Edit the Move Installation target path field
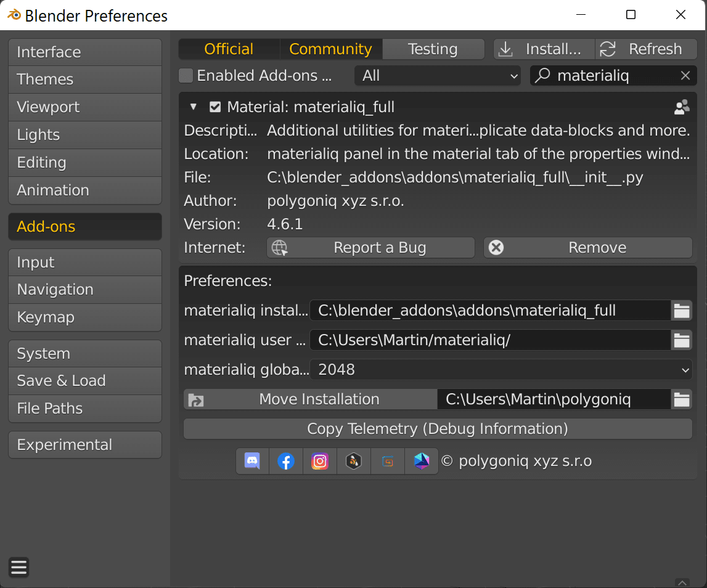The width and height of the screenshot is (707, 588). [554, 399]
